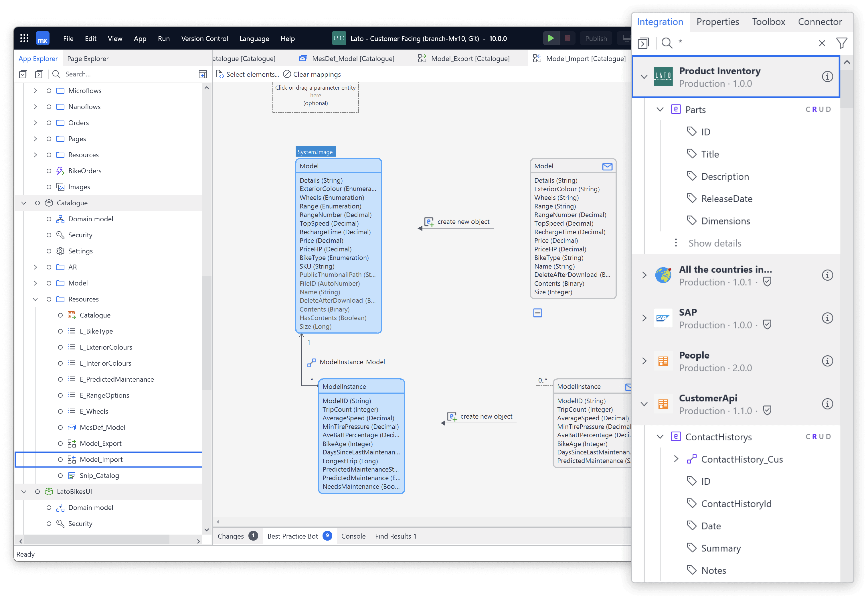Viewport: 868px width, 599px height.
Task: Toggle circle marker beside BikeOrders
Action: 49,171
